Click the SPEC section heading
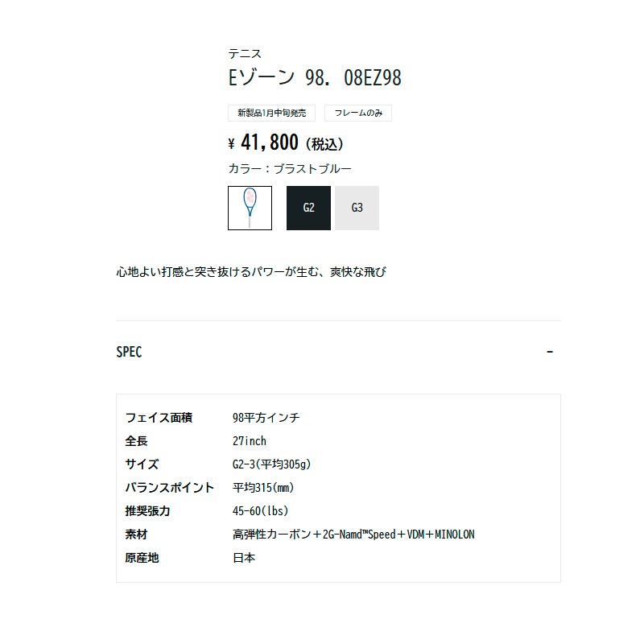Viewport: 644px width, 644px height. point(129,352)
